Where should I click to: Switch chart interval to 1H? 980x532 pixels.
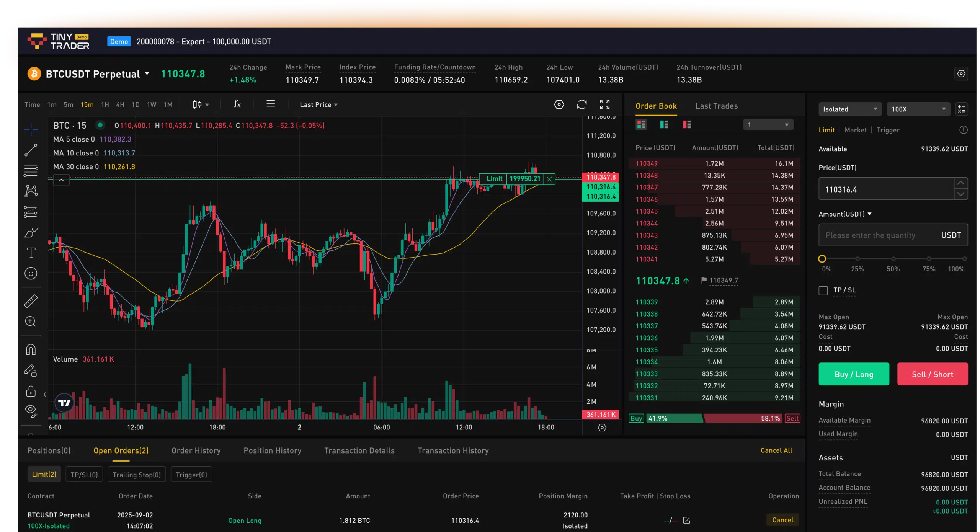pyautogui.click(x=105, y=104)
